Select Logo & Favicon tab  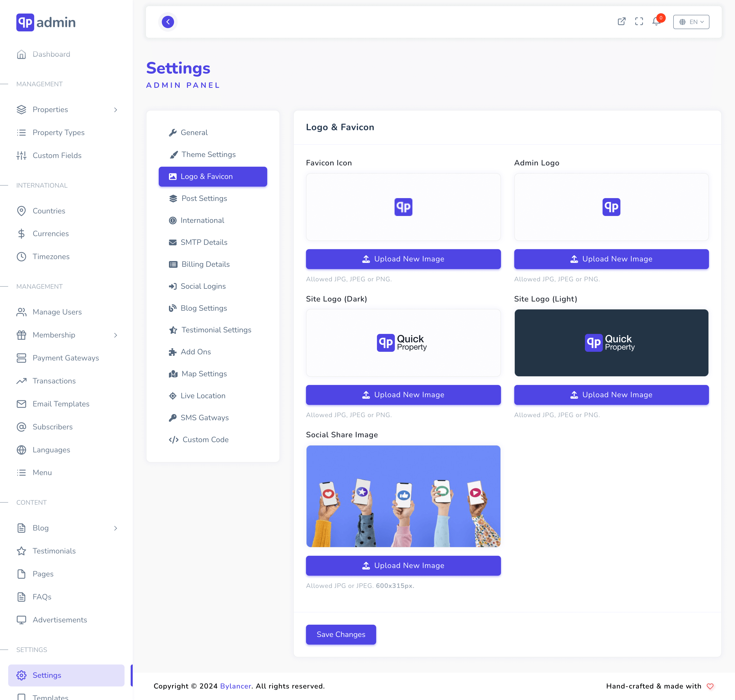(213, 176)
